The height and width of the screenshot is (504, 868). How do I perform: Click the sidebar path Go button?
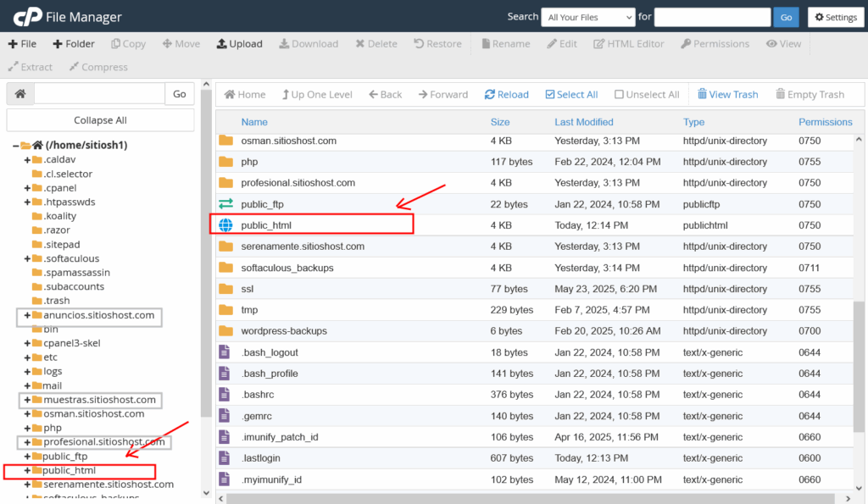click(180, 93)
